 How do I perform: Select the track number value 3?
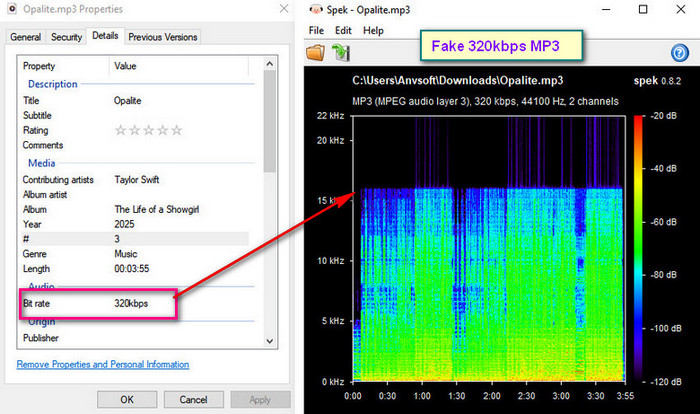[x=117, y=239]
